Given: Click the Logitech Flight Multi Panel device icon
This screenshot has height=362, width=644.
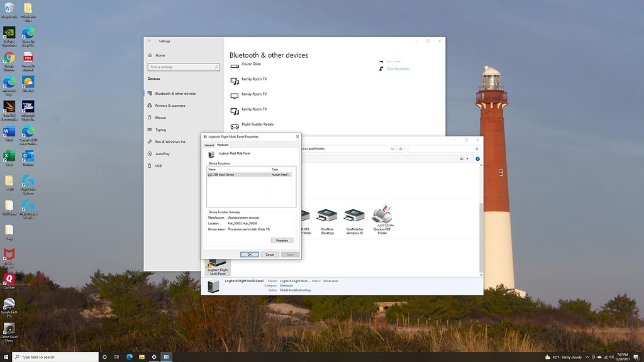Looking at the screenshot, I should pos(218,265).
